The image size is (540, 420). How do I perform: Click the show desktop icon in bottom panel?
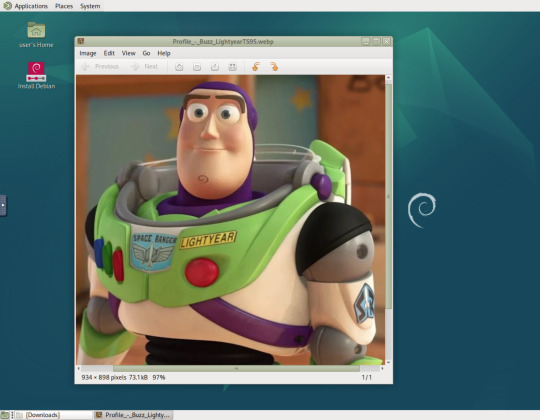(x=5, y=415)
